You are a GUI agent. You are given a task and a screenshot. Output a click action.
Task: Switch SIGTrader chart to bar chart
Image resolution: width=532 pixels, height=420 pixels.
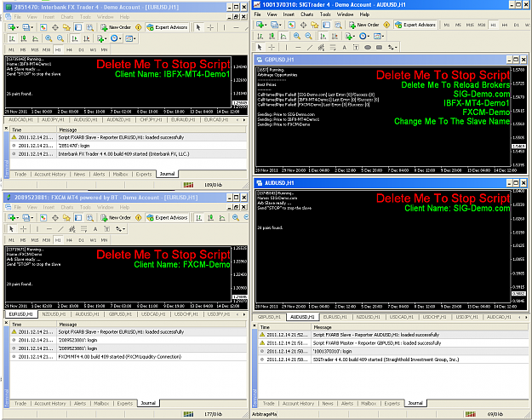(260, 36)
